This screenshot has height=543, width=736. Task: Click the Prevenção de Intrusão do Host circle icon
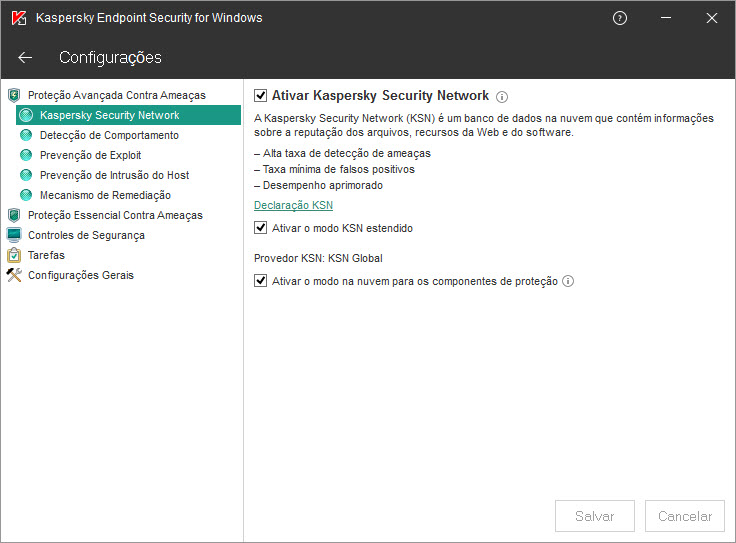[26, 175]
